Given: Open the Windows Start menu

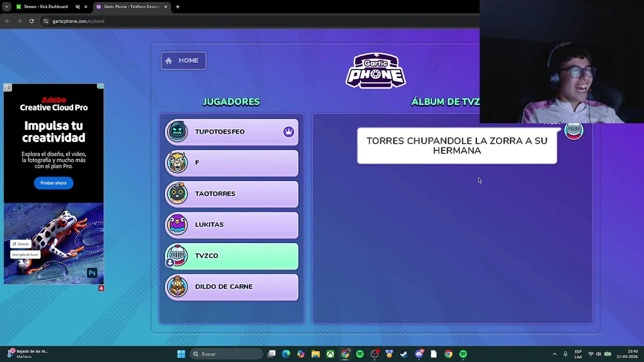Looking at the screenshot, I should pos(181,354).
